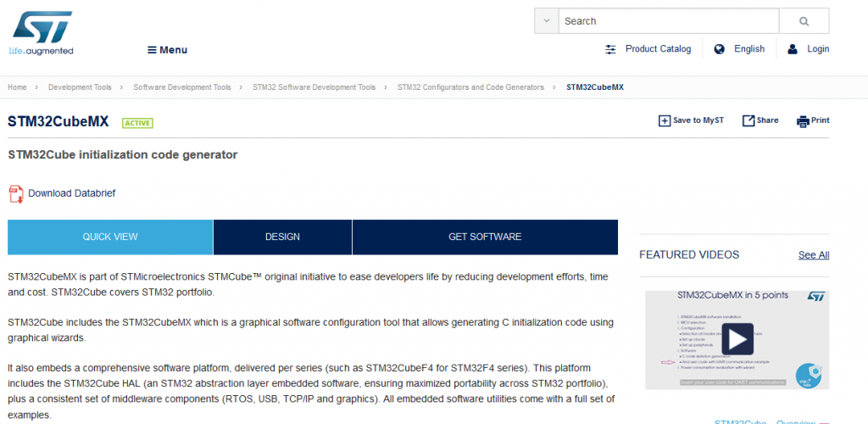Click the ST life.augmented logo

41,33
